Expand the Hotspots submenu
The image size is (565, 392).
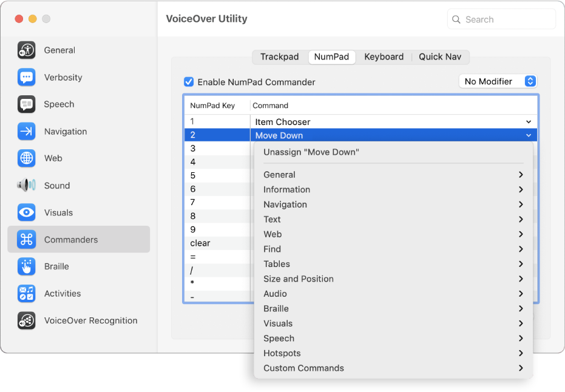pos(282,353)
